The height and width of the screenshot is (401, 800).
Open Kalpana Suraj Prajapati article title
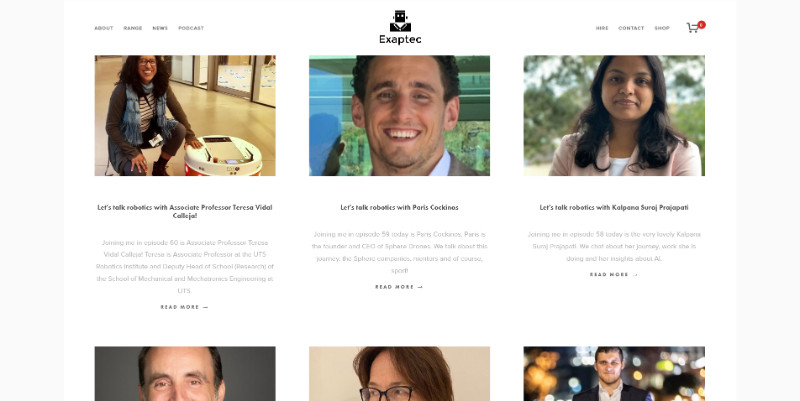614,207
